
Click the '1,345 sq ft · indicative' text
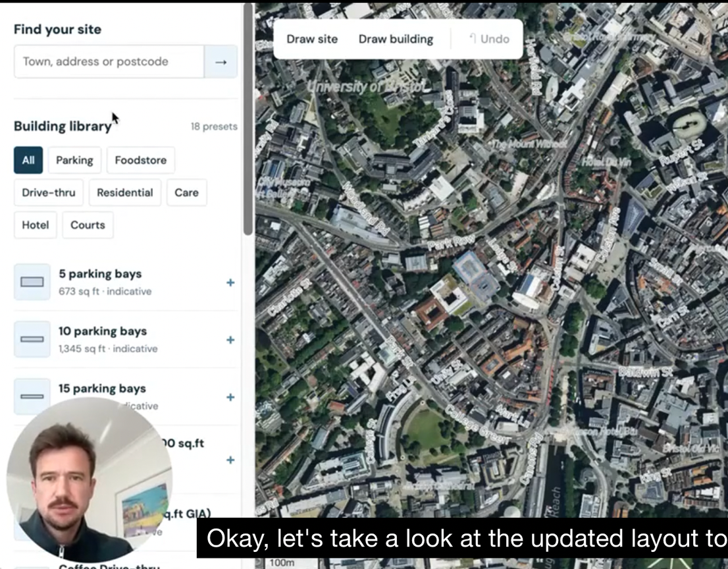[108, 349]
